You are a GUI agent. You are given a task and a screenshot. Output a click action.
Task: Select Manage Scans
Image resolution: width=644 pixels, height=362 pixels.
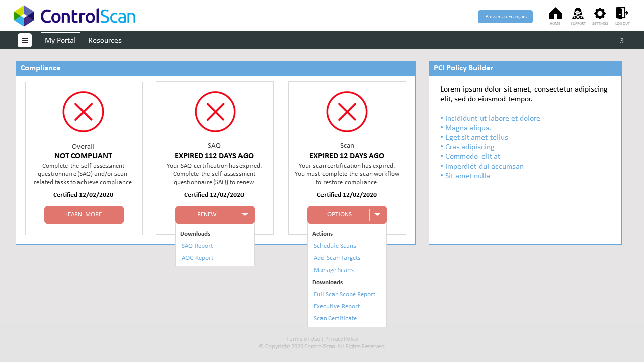pyautogui.click(x=334, y=270)
